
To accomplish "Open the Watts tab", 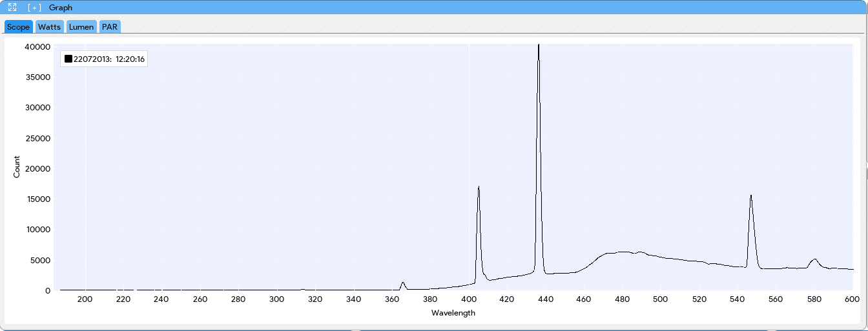I will tap(49, 27).
